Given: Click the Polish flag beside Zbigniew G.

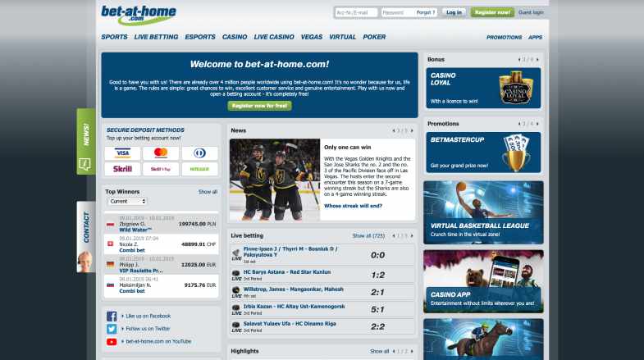Looking at the screenshot, I should click(x=110, y=225).
